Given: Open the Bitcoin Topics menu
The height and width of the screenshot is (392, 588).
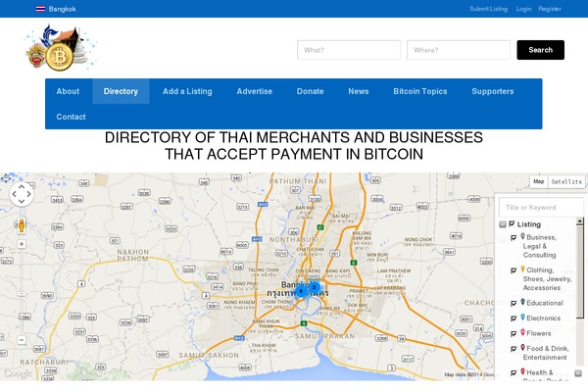Looking at the screenshot, I should [x=420, y=91].
